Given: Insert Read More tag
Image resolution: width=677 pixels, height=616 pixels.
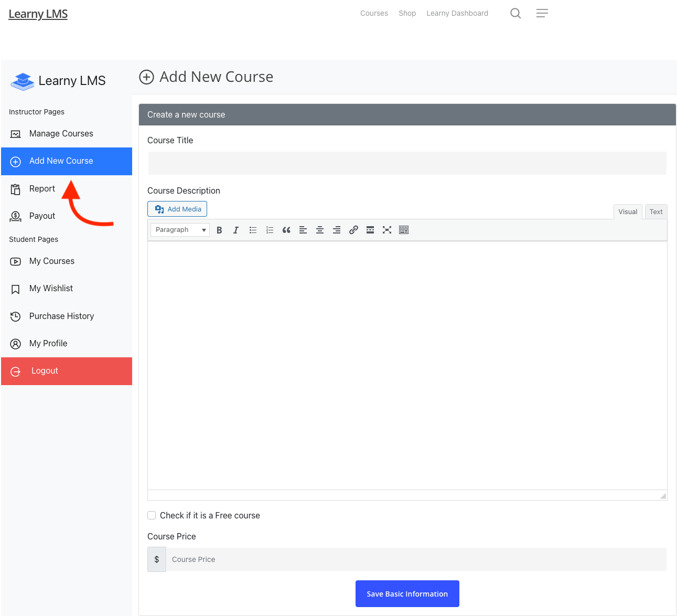Looking at the screenshot, I should pyautogui.click(x=370, y=230).
